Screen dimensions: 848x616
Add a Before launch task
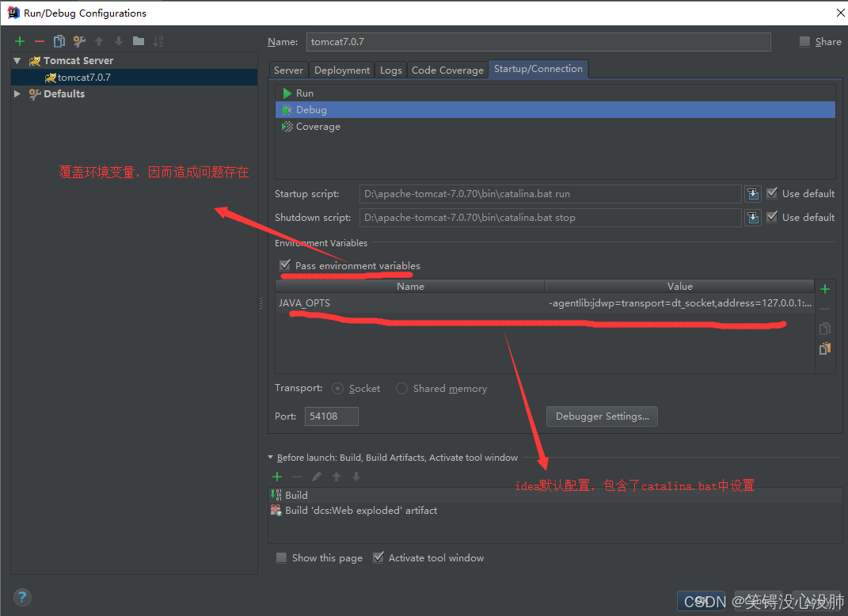277,477
